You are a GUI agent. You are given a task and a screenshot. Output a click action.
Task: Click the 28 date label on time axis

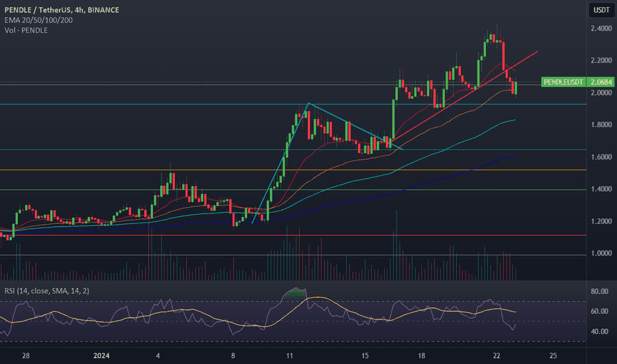point(26,356)
